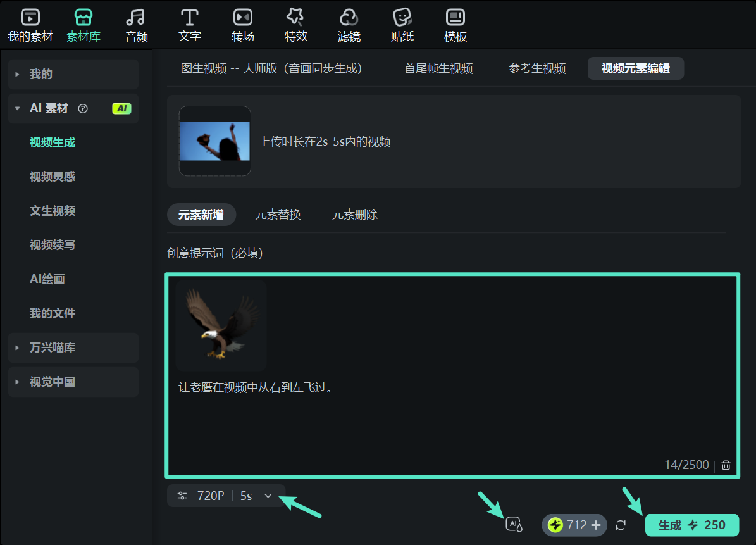
Task: Open the 贴纸 (Stickers) panel
Action: 402,24
